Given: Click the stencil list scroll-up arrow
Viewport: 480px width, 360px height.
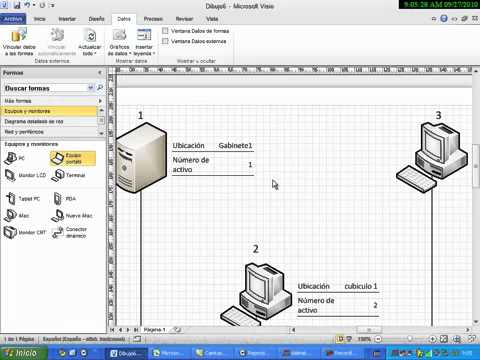Looking at the screenshot, I should click(x=101, y=110).
